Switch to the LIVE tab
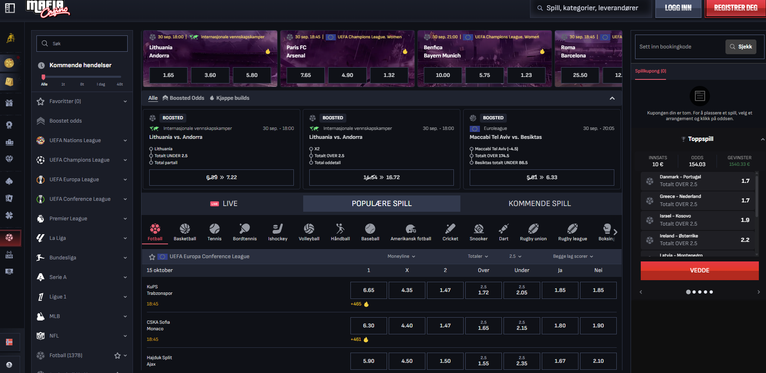The height and width of the screenshot is (373, 766). 223,204
